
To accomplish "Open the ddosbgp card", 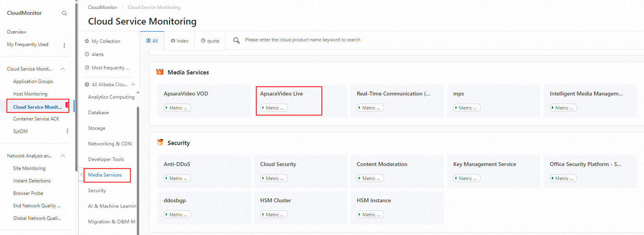I will pos(204,208).
